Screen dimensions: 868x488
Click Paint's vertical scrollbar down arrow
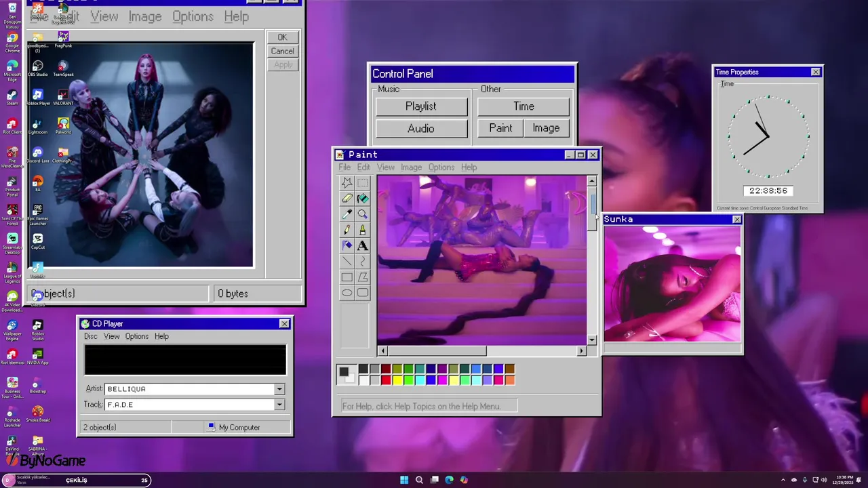[x=592, y=340]
